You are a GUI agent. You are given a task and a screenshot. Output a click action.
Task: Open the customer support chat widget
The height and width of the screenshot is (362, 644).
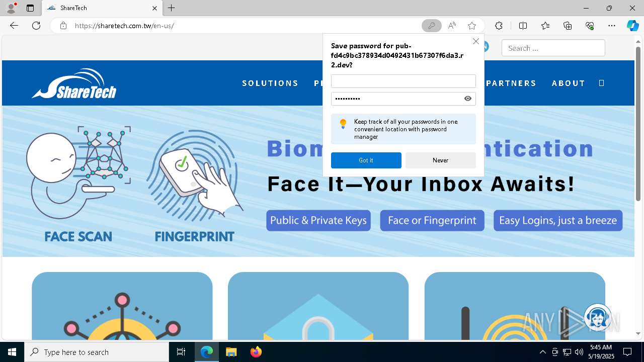tap(598, 317)
